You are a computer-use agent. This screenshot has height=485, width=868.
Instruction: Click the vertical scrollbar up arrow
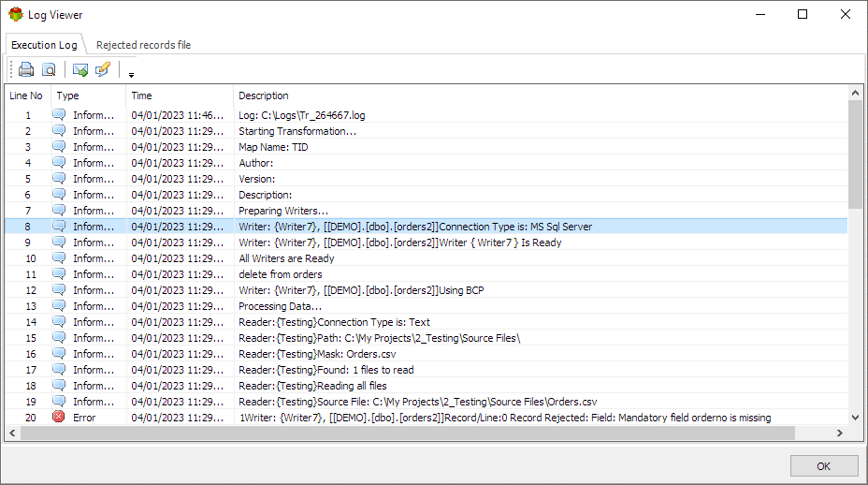(855, 93)
